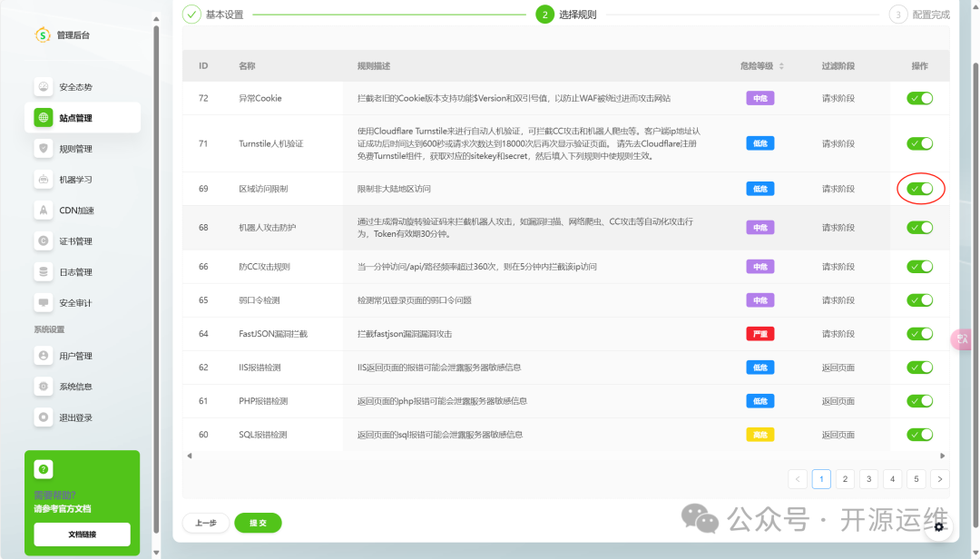Toggle off the 区域访问限制 rule
The width and height of the screenshot is (980, 559).
click(919, 189)
